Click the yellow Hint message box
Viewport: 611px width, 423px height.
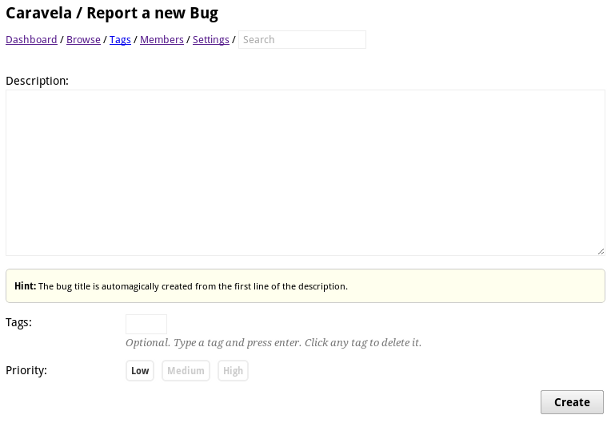305,286
